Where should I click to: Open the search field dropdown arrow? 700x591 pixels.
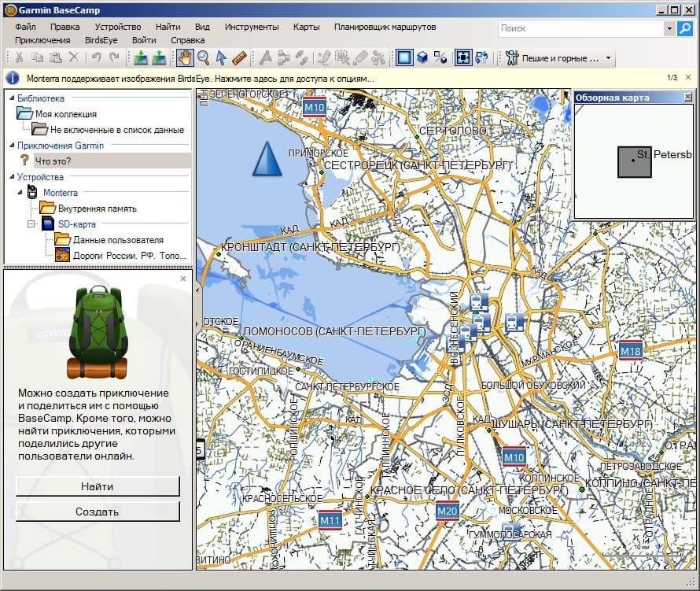click(x=669, y=28)
